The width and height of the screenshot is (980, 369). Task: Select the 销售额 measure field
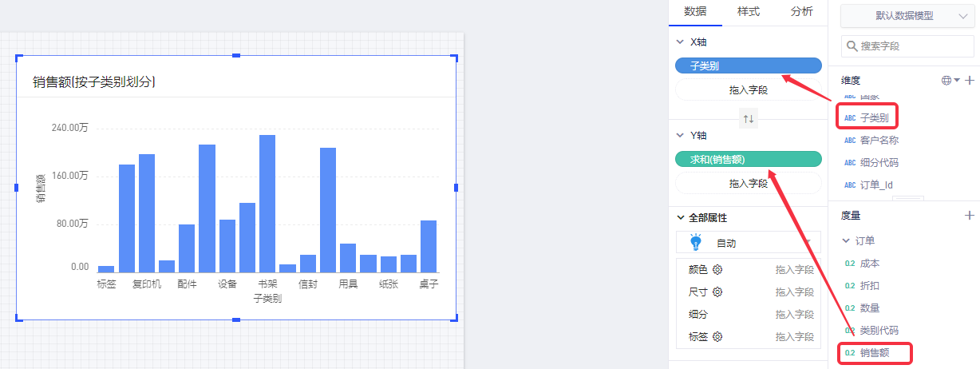click(875, 352)
